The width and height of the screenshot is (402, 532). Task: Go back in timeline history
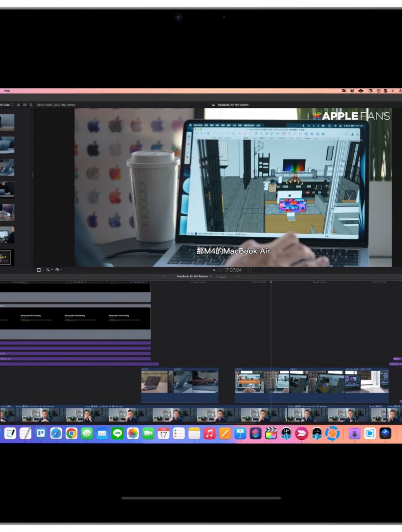pyautogui.click(x=164, y=276)
